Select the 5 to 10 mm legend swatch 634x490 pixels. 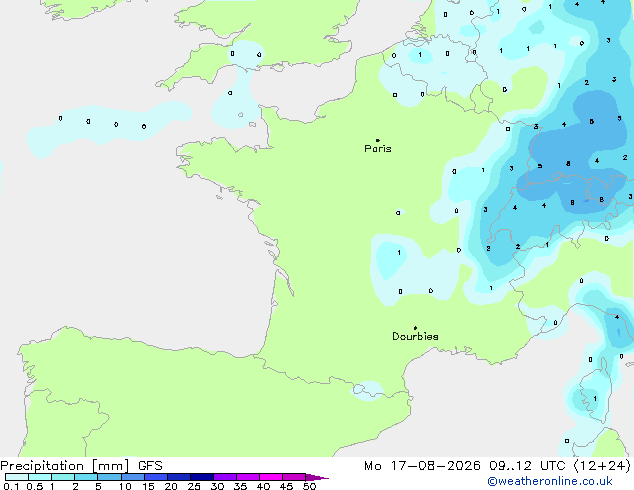(x=109, y=477)
